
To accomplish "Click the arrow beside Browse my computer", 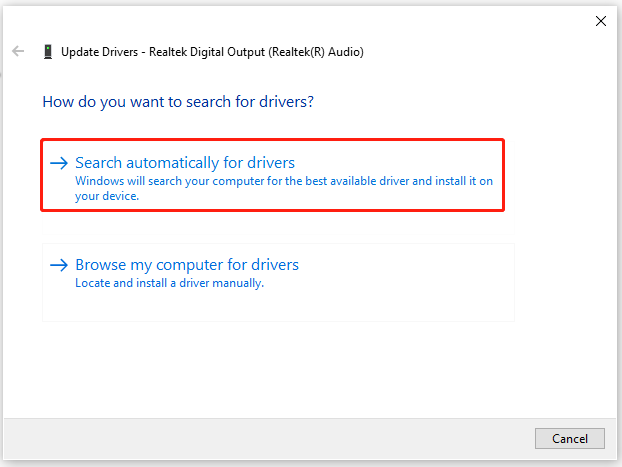I will [59, 265].
